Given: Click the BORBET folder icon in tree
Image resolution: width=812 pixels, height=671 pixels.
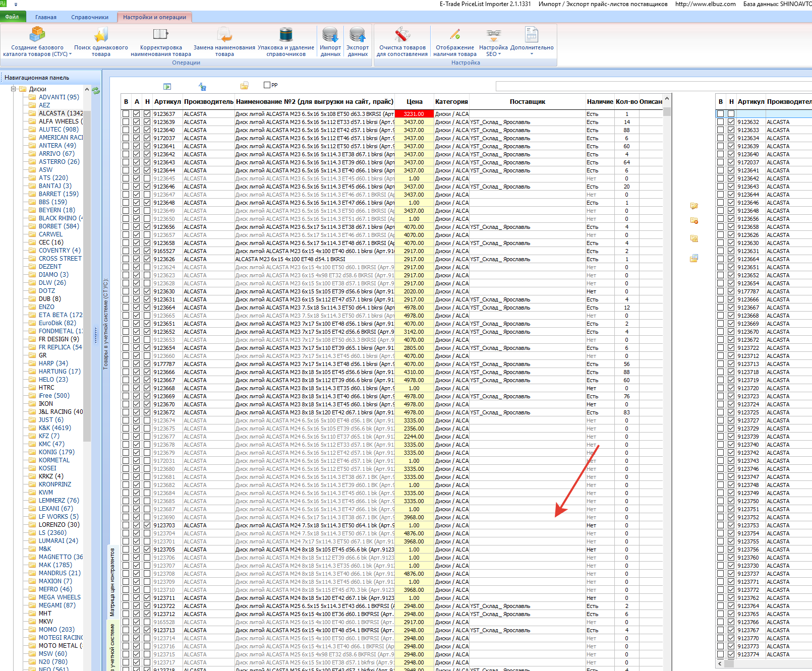Looking at the screenshot, I should click(x=33, y=226).
